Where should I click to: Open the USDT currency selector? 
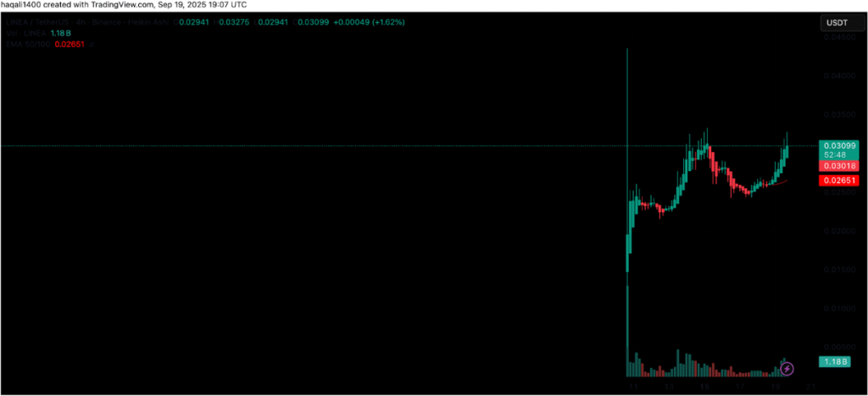pos(838,24)
